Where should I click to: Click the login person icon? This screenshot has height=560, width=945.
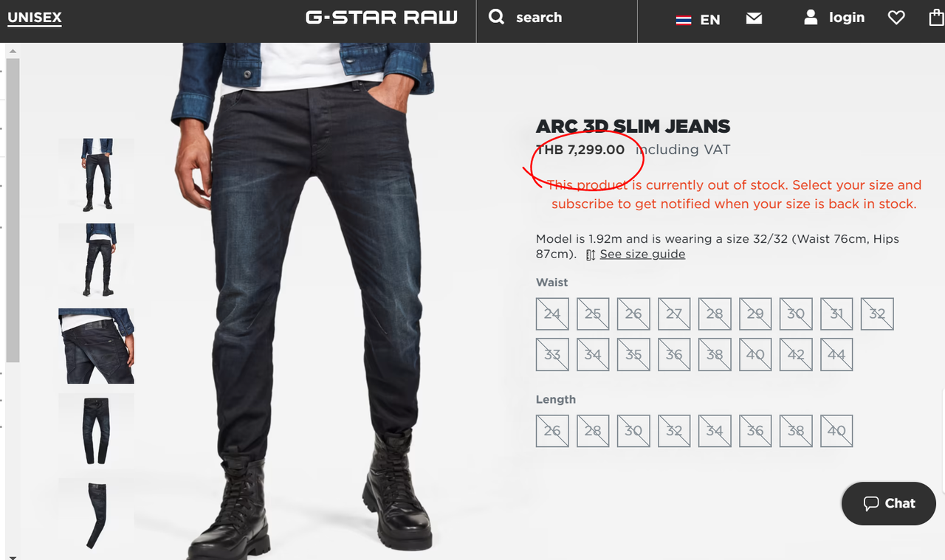[811, 17]
